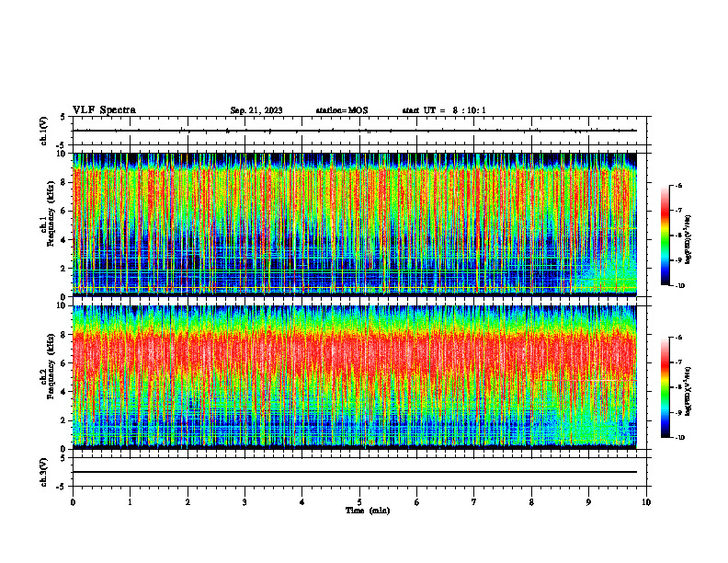The height and width of the screenshot is (563, 728).
Task: Click the "VLF Spectra" plot title
Action: (104, 110)
